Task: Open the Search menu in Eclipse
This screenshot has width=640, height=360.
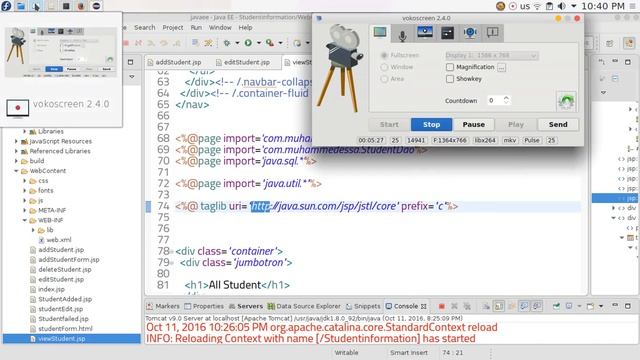Action: [x=144, y=27]
